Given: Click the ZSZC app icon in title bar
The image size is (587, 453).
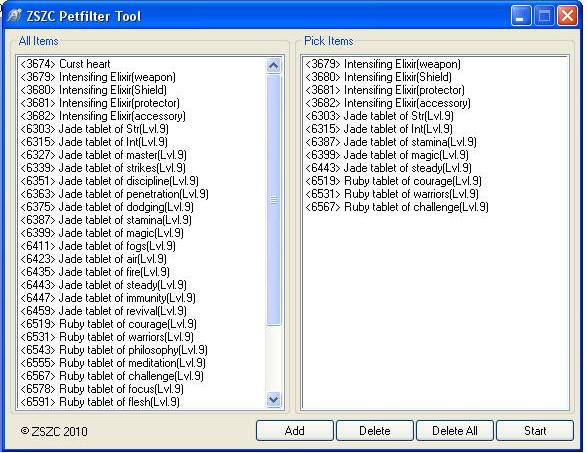Looking at the screenshot, I should click(14, 16).
